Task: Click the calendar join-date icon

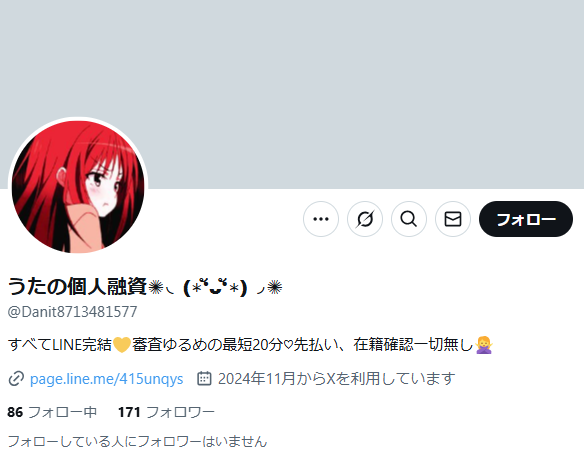Action: pos(204,379)
